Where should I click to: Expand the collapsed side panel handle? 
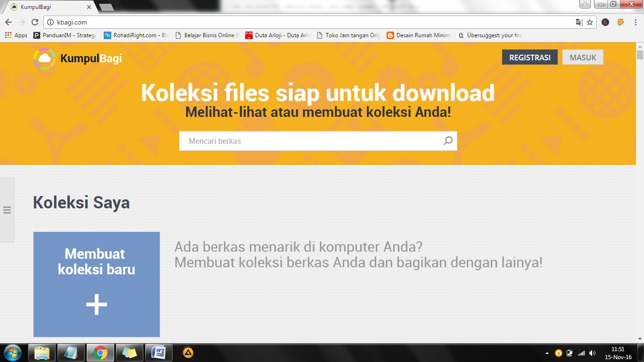(x=7, y=210)
